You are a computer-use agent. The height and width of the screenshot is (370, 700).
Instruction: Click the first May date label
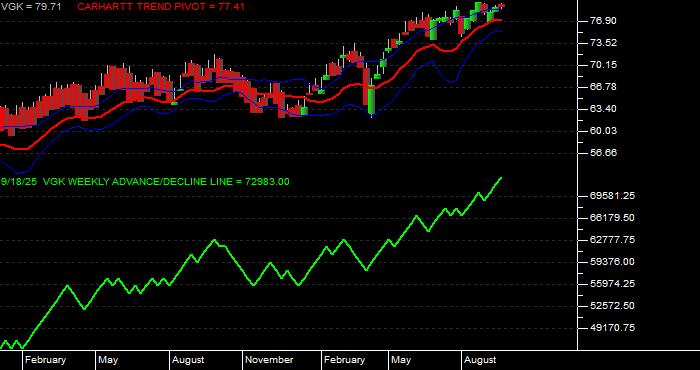click(x=108, y=360)
